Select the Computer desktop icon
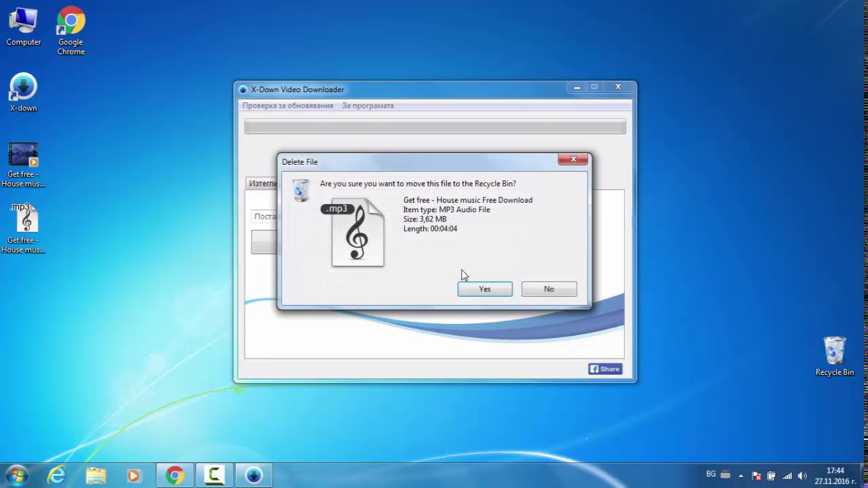This screenshot has height=488, width=868. pyautogui.click(x=24, y=27)
